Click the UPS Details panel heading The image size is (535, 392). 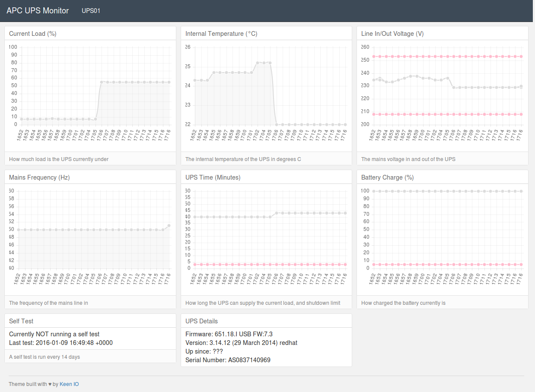[201, 321]
